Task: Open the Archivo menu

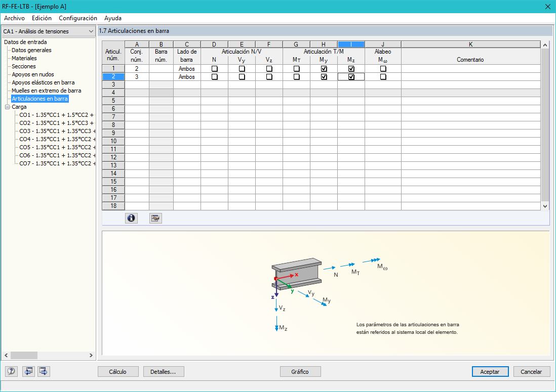Action: (x=14, y=18)
